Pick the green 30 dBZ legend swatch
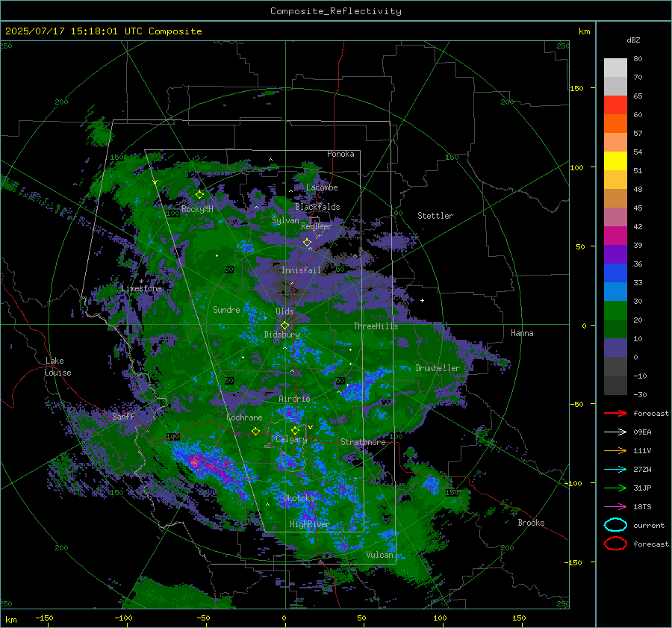This screenshot has height=628, width=672. [x=615, y=310]
